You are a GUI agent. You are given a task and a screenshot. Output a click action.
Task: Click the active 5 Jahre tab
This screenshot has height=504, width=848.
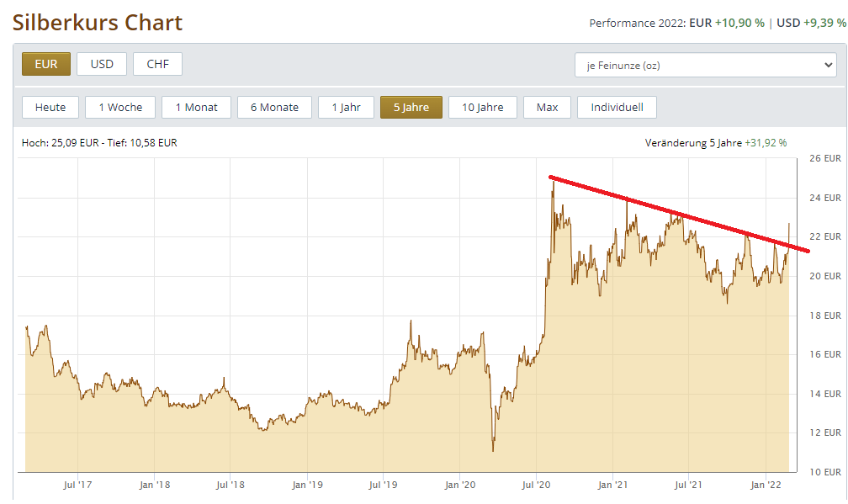pos(411,107)
